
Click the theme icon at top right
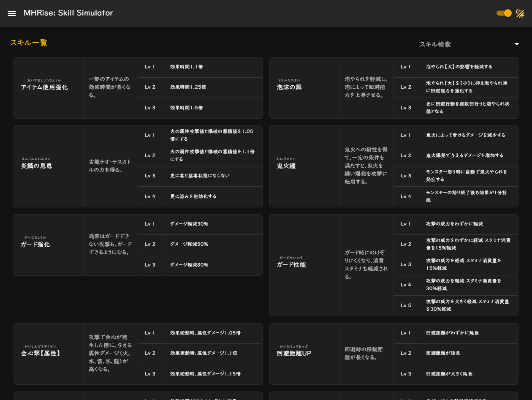point(520,13)
